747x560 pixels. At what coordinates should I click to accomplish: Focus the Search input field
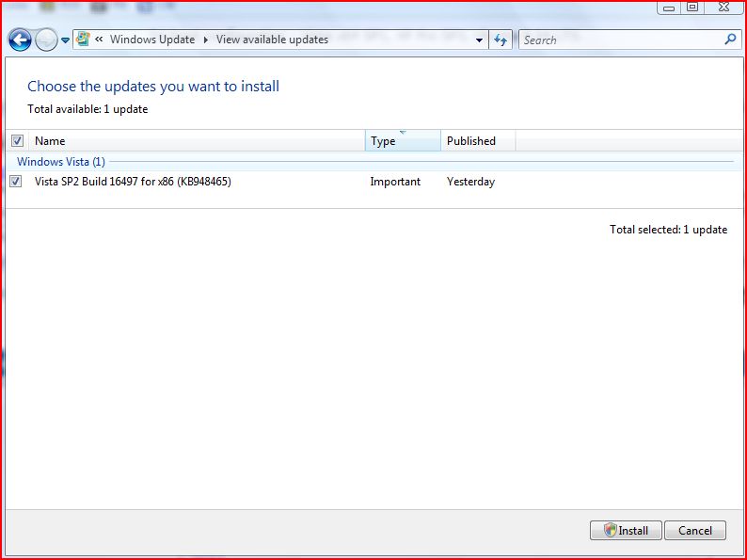621,40
